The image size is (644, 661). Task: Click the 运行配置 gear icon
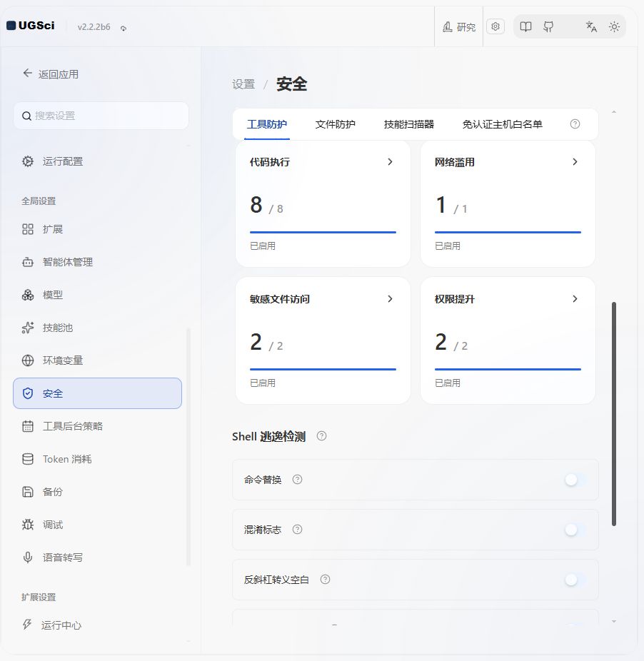click(x=28, y=161)
